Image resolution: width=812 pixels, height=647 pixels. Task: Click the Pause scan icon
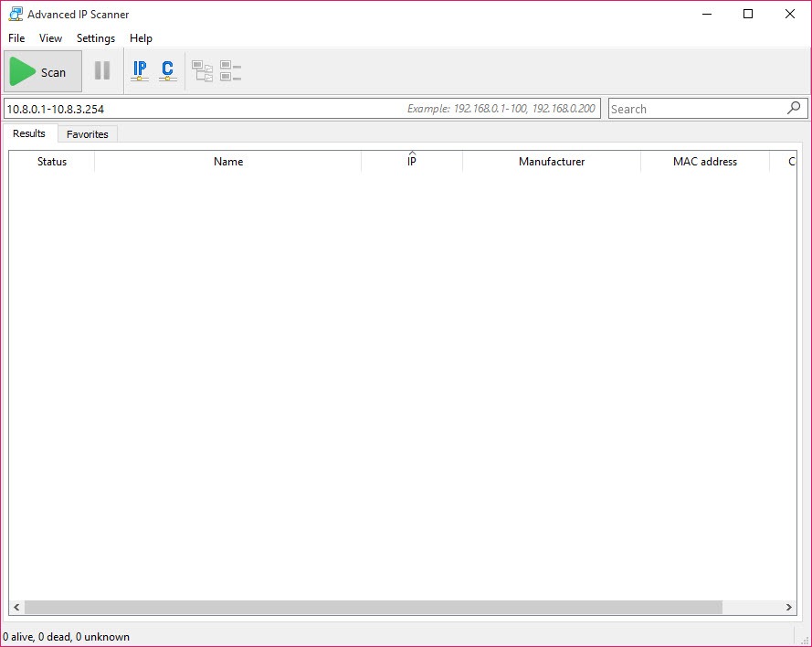click(x=102, y=70)
